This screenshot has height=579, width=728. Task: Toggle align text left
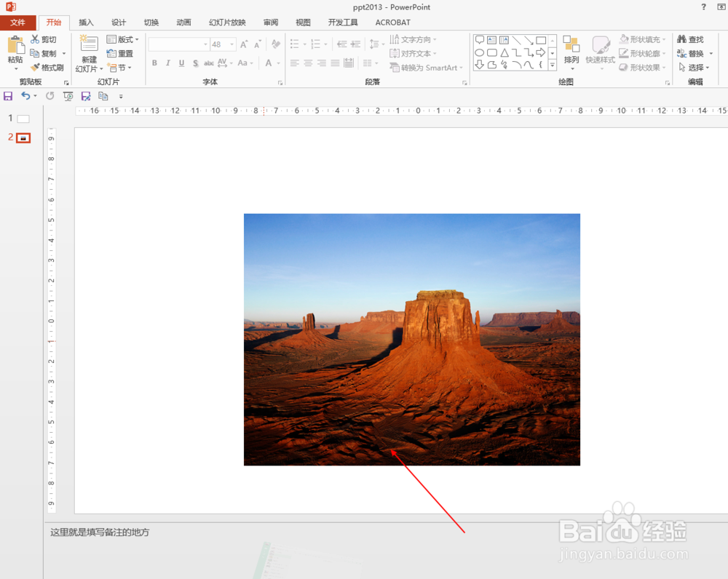coord(294,63)
